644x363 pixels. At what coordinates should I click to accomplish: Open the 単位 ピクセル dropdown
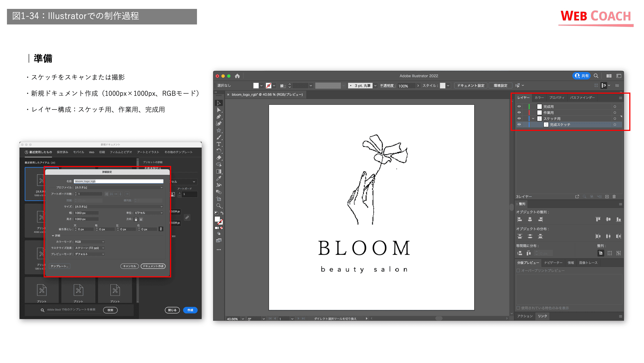point(149,213)
